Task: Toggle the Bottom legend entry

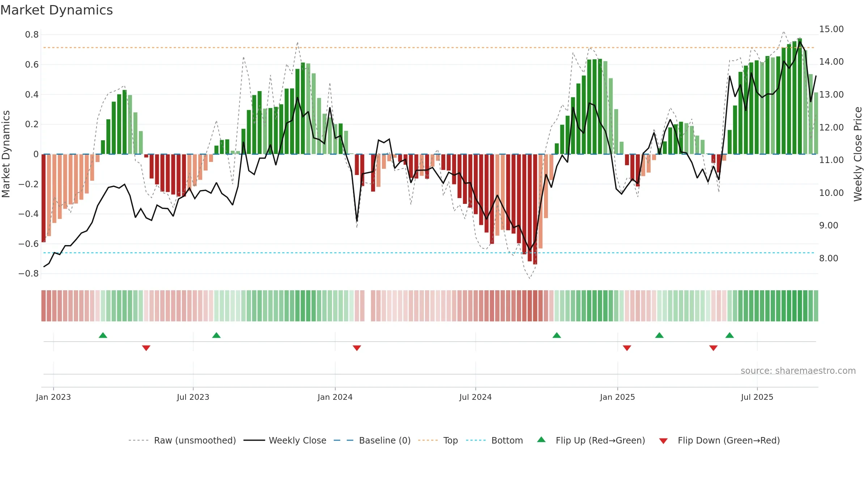Action: [494, 440]
